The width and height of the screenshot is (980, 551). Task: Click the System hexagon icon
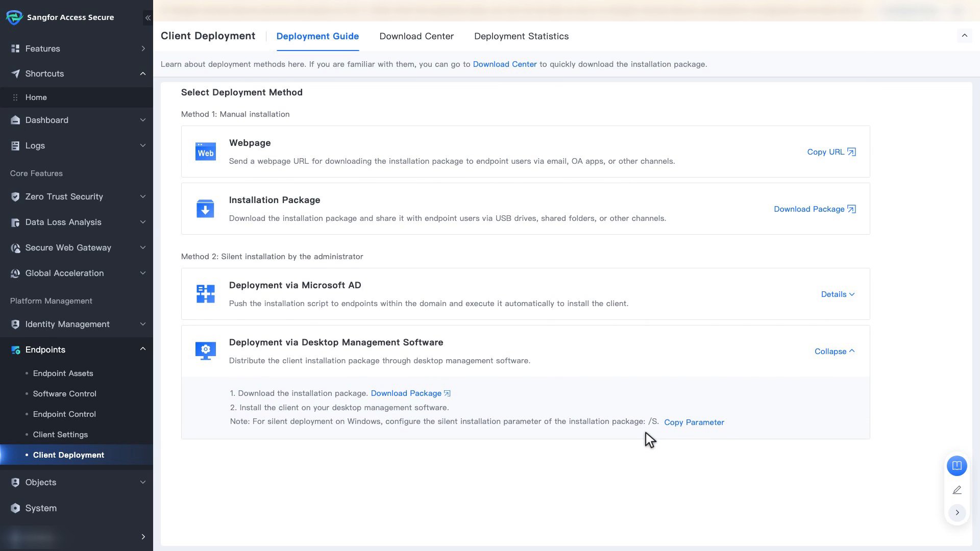(x=15, y=508)
